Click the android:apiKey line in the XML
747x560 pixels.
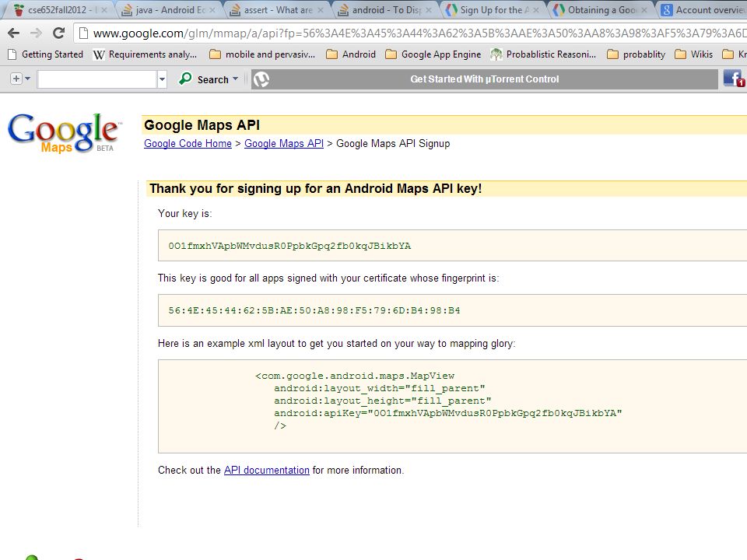coord(448,413)
